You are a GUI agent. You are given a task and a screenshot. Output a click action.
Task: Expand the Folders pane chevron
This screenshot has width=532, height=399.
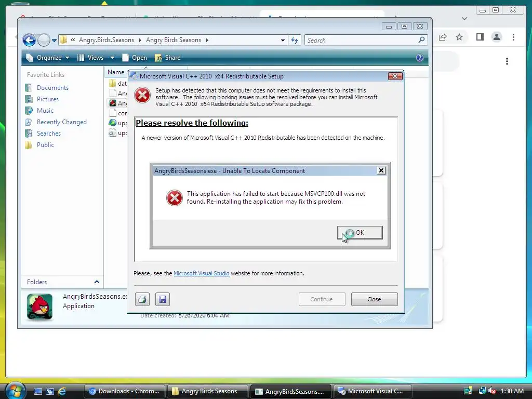point(97,282)
